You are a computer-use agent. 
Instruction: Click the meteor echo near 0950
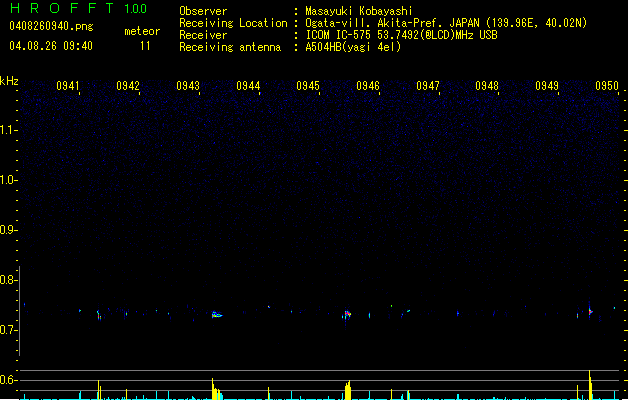[590, 311]
